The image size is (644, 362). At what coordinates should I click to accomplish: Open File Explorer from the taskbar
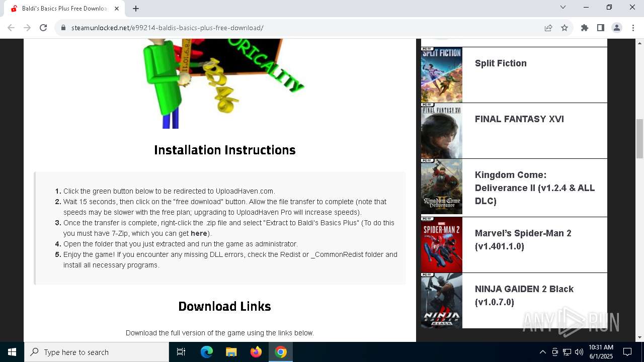pos(231,352)
